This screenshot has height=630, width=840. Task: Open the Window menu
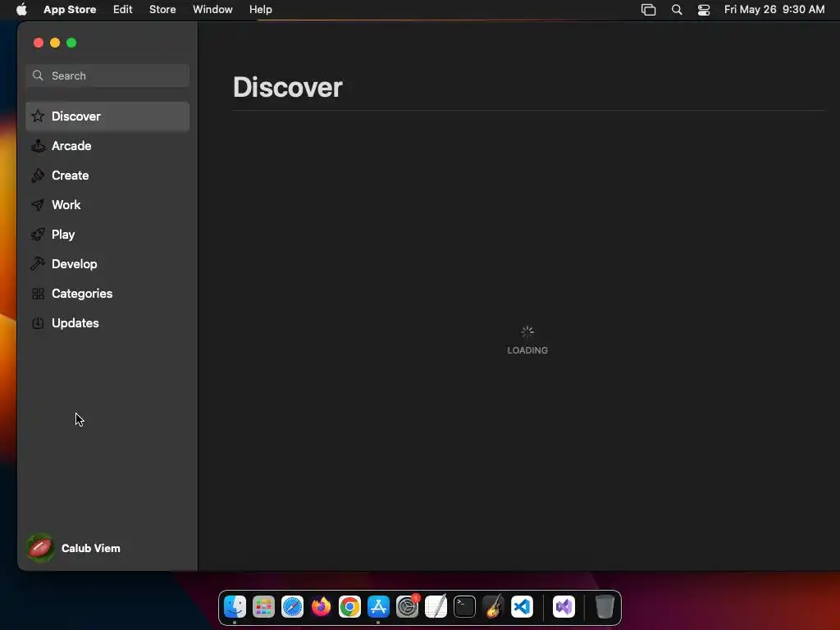(x=212, y=9)
